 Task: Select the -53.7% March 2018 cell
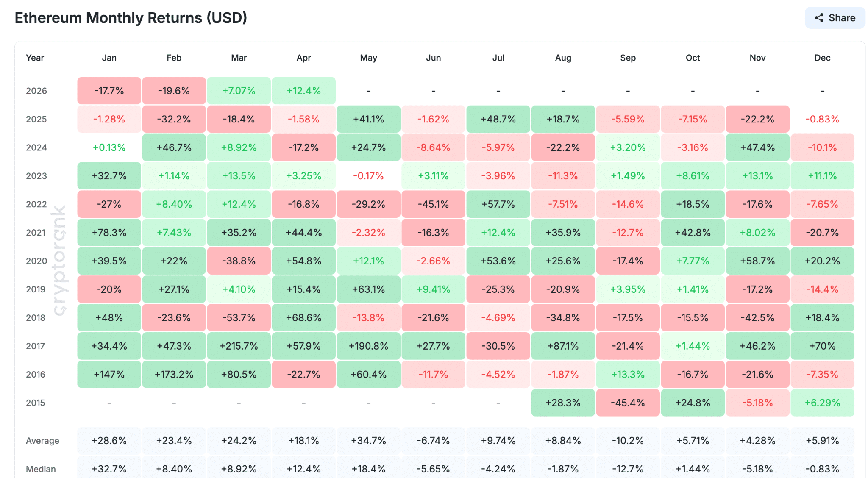click(239, 317)
